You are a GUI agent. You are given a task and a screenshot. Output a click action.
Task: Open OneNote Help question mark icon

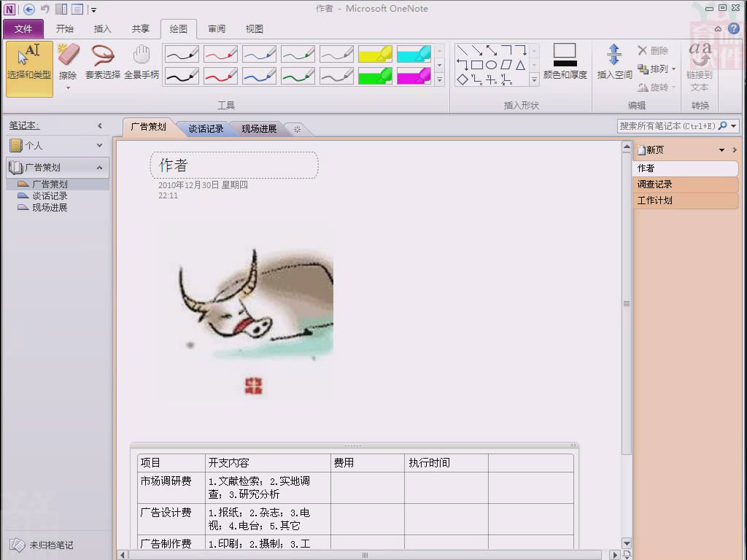tap(734, 28)
